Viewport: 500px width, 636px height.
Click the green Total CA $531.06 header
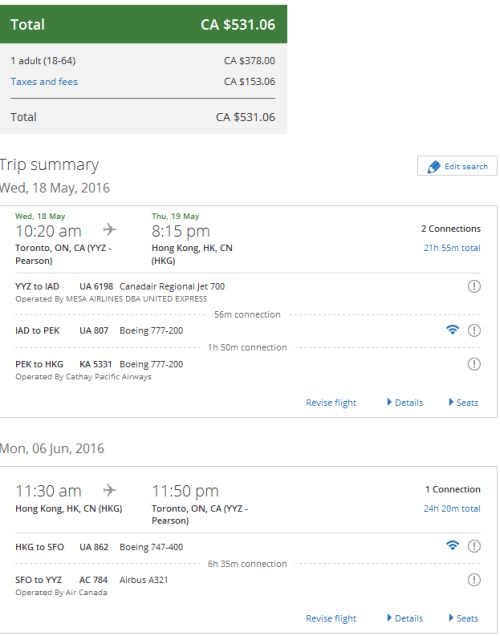point(144,24)
